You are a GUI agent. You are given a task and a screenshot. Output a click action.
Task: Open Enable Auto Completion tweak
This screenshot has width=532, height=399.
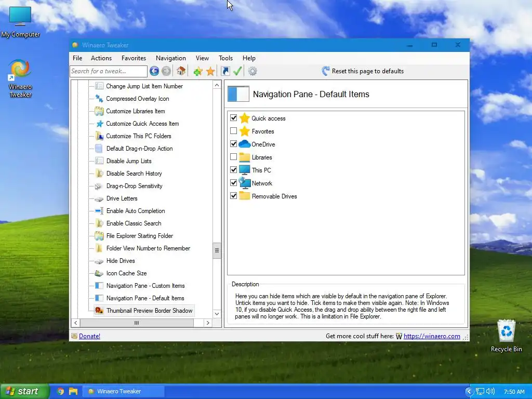pyautogui.click(x=136, y=211)
